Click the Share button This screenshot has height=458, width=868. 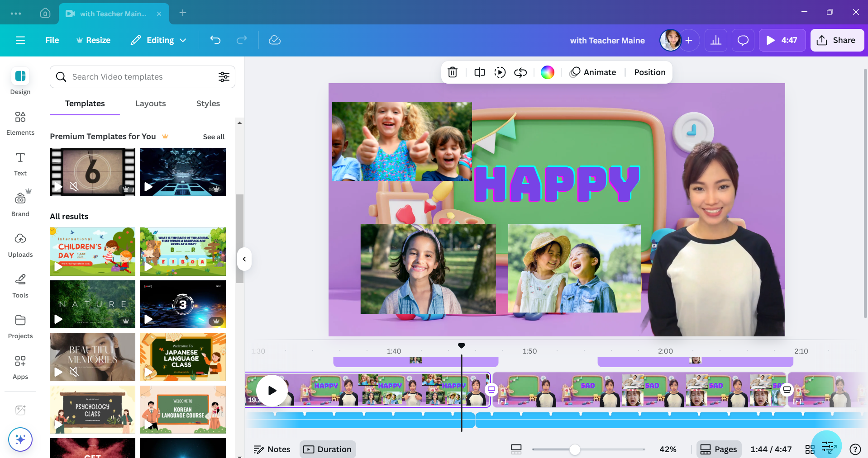pyautogui.click(x=837, y=40)
